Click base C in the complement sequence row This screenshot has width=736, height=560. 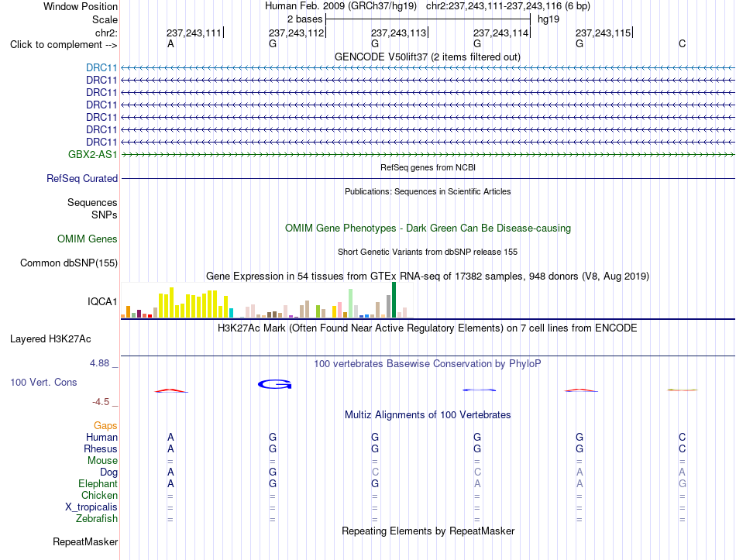point(682,44)
